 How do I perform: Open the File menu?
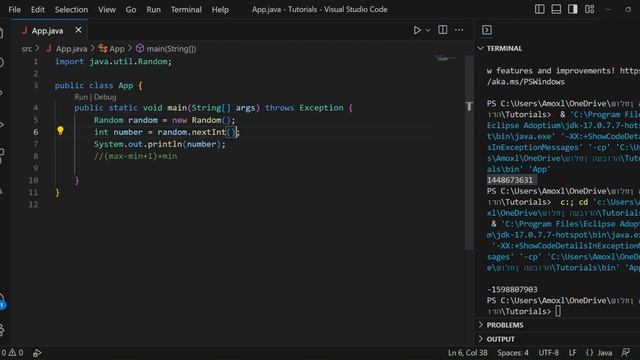coord(14,9)
